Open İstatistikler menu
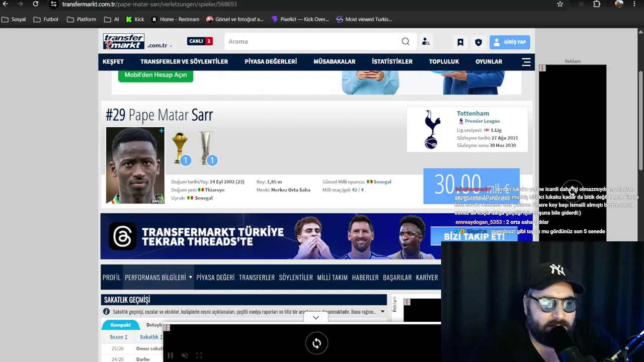The width and height of the screenshot is (644, 362). click(392, 62)
